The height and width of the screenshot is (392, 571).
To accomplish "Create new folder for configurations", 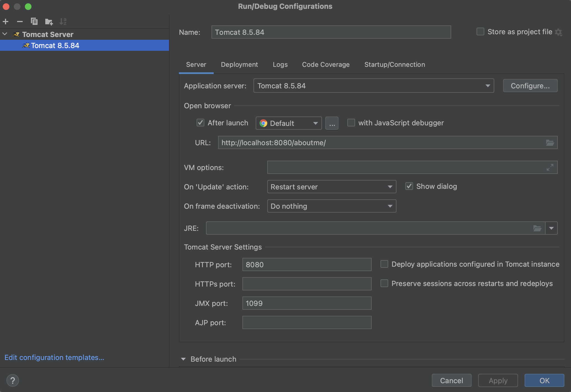I will coord(49,22).
